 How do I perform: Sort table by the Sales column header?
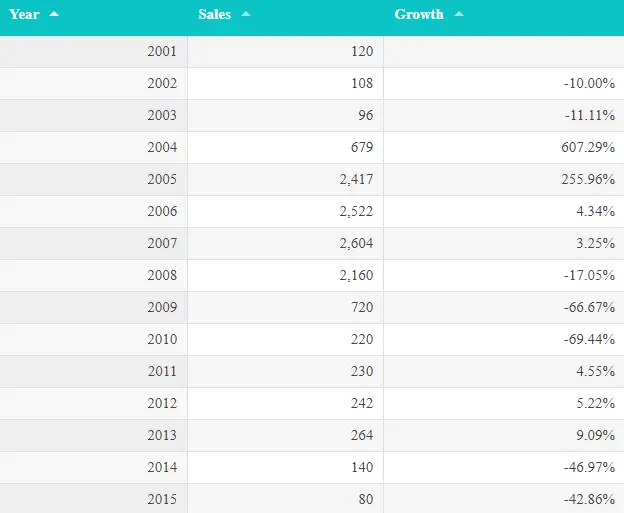click(215, 14)
